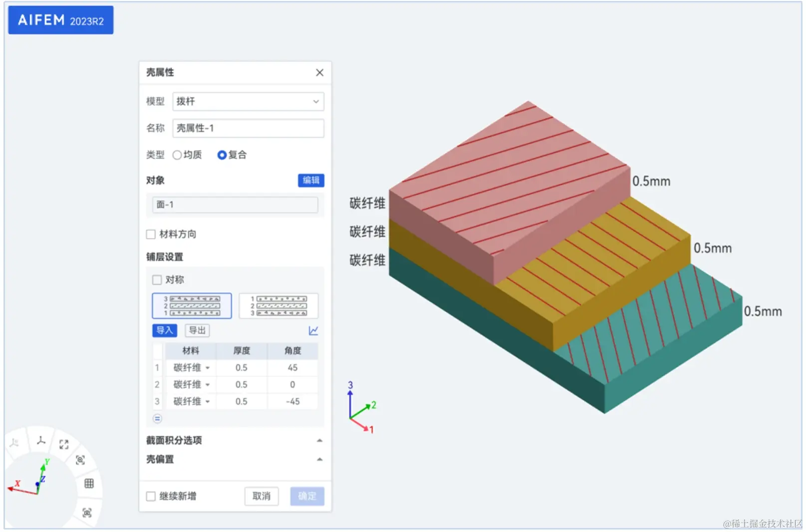Viewport: 806px width, 532px height.
Task: Select the row number 3 ply handle
Action: click(x=157, y=402)
